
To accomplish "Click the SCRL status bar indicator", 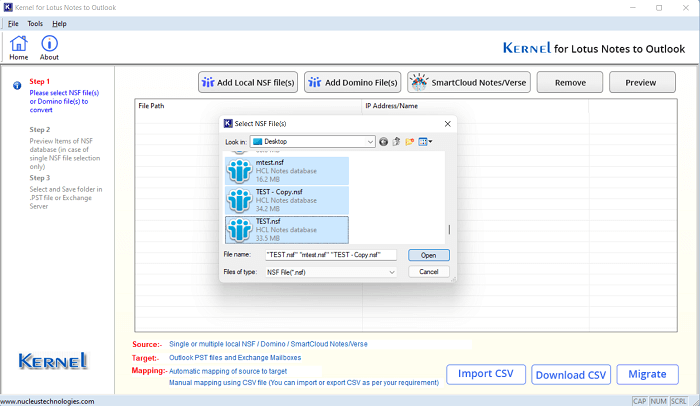I will pyautogui.click(x=679, y=401).
